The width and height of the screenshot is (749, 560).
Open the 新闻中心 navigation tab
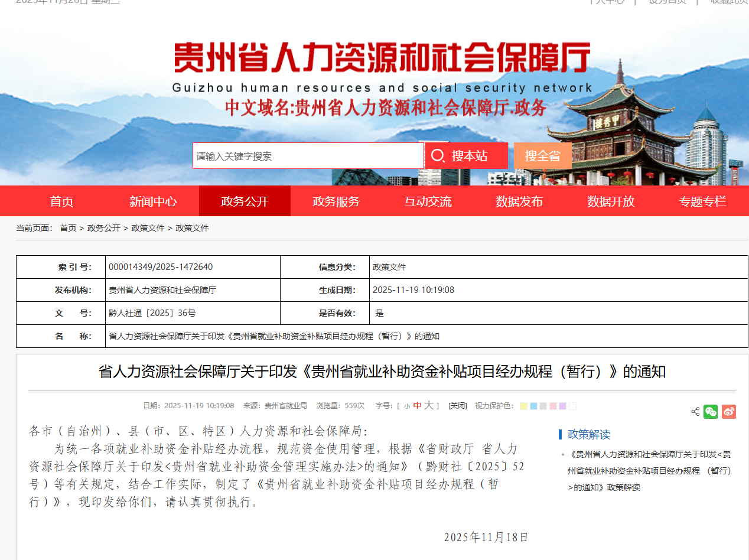153,201
